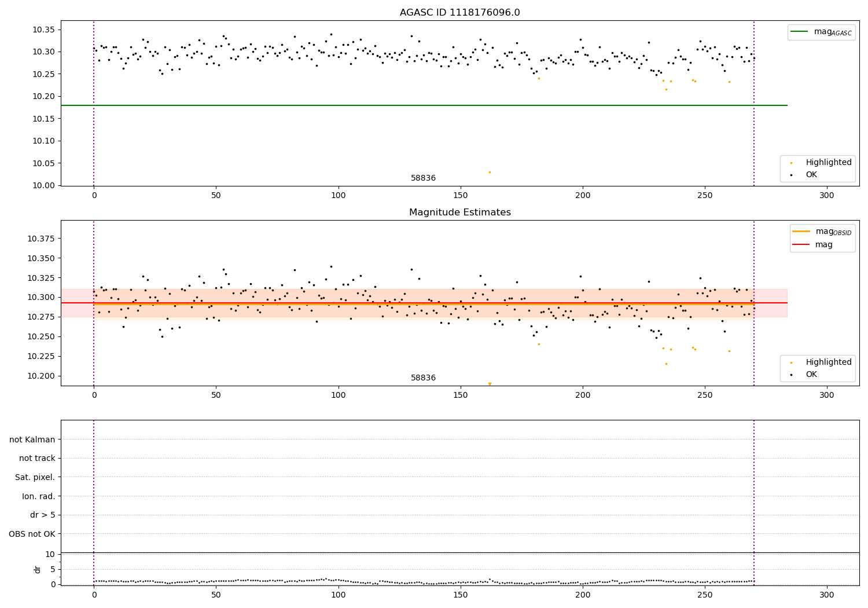This screenshot has height=608, width=868.
Task: Click the orange triangle marker at bottom of middle plot
Action: (x=490, y=384)
